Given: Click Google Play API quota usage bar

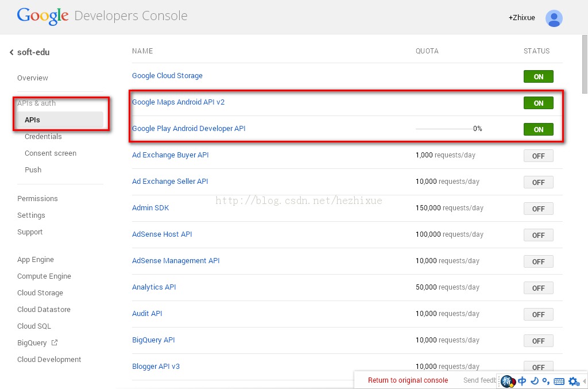Looking at the screenshot, I should click(x=444, y=129).
